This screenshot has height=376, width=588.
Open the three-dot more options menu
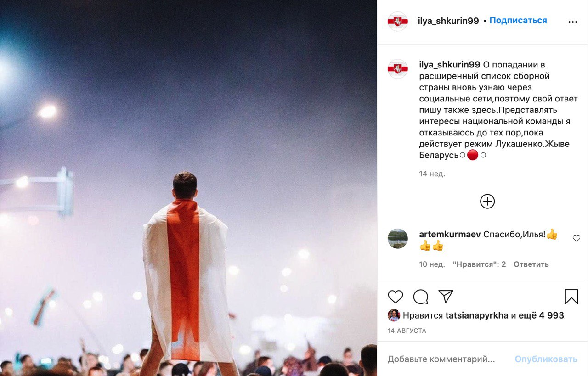572,22
